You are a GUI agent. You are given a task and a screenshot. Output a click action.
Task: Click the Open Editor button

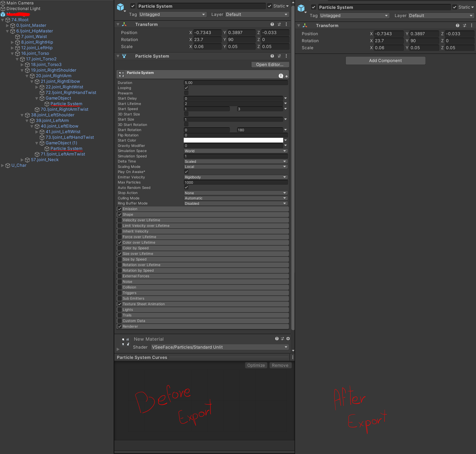click(x=270, y=64)
